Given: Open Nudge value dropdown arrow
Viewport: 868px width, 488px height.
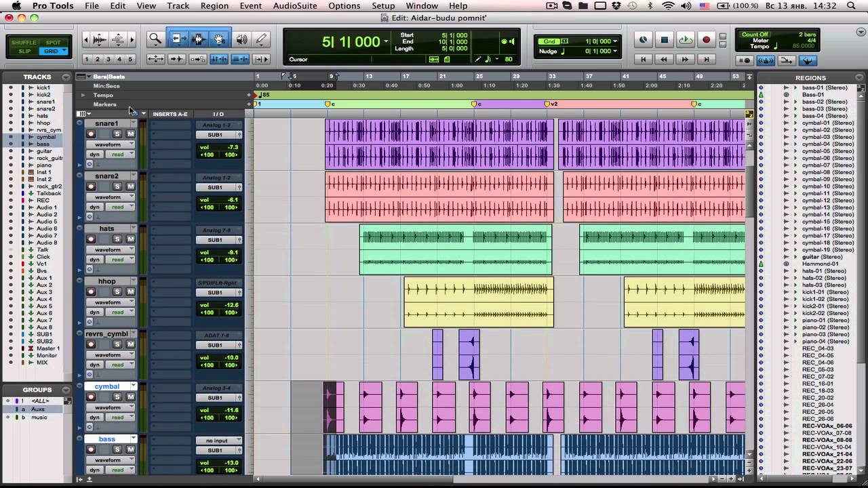Looking at the screenshot, I should click(x=615, y=52).
